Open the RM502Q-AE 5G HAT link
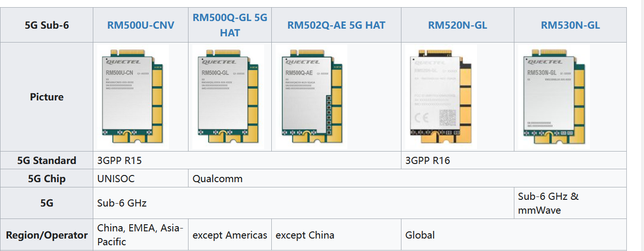Viewport: 644px width, 251px height. point(336,25)
